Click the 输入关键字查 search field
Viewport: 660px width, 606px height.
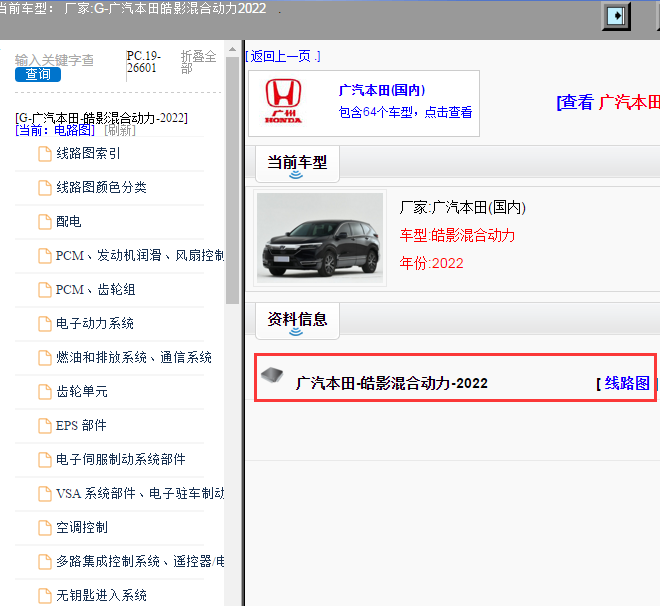click(x=54, y=60)
